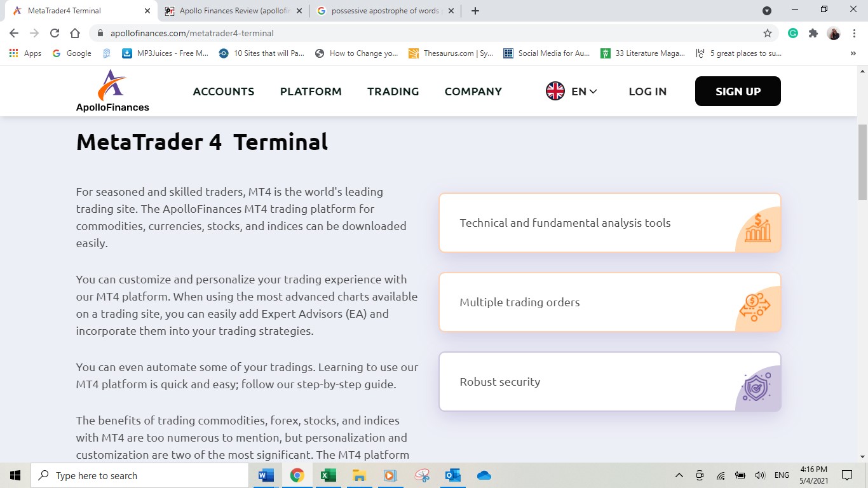Show more bookmarks with the chevron
The image size is (868, 488).
(853, 53)
